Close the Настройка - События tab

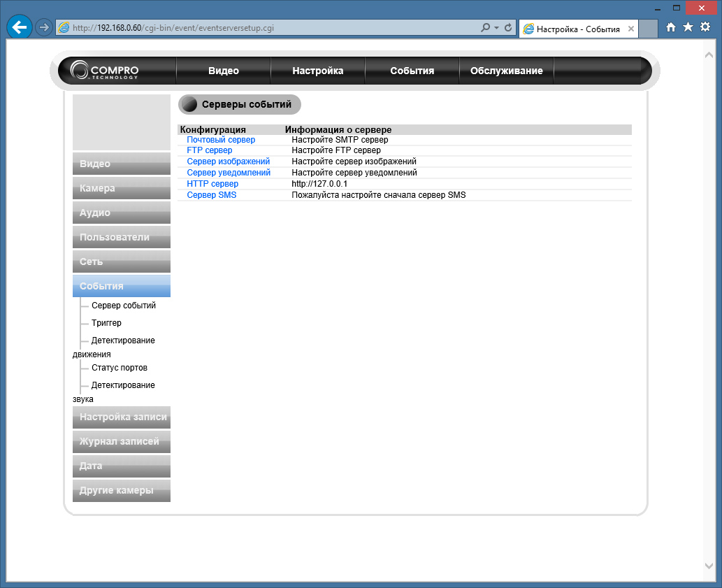631,29
